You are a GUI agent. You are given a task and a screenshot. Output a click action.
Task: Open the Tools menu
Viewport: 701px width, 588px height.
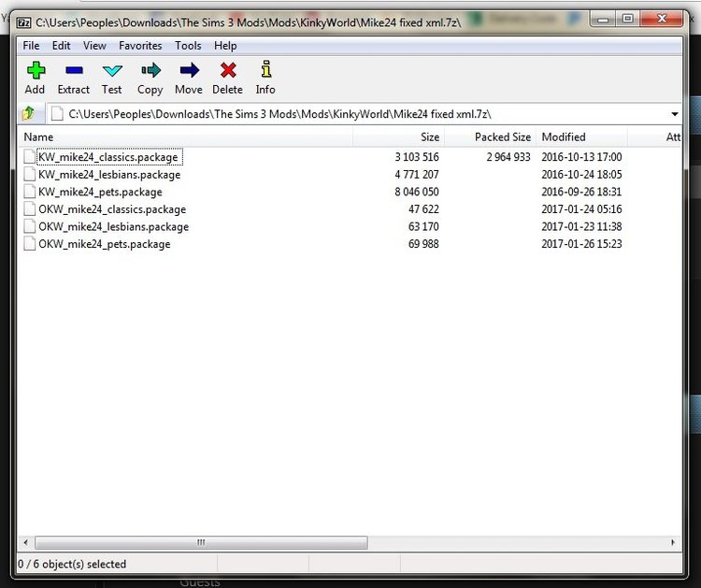pyautogui.click(x=188, y=46)
